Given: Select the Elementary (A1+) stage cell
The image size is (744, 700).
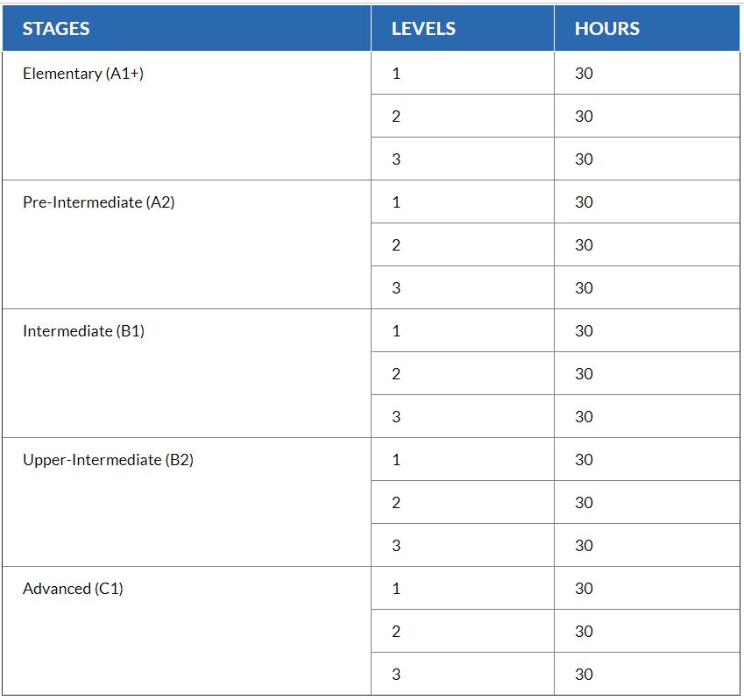Looking at the screenshot, I should [187, 116].
